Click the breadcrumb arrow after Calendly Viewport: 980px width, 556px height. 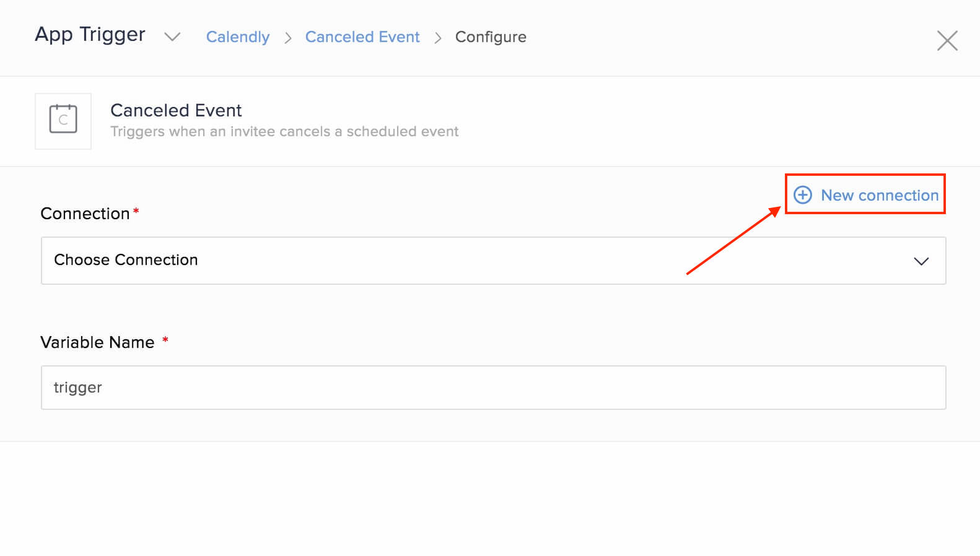pyautogui.click(x=288, y=38)
